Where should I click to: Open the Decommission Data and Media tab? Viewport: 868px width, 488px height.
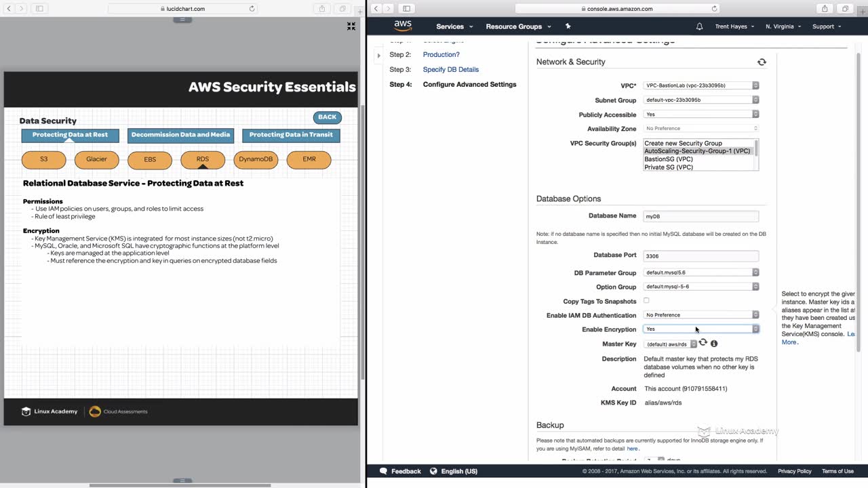[180, 135]
